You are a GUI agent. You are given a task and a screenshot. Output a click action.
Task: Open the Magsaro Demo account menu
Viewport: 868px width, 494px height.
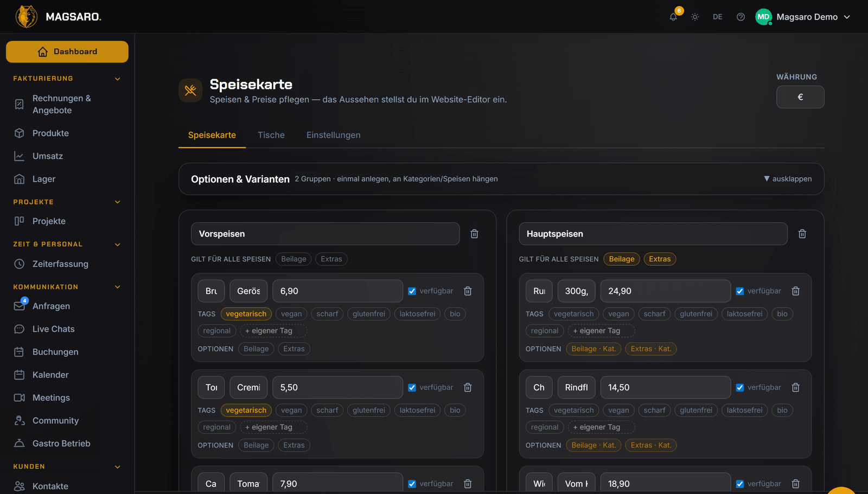803,17
